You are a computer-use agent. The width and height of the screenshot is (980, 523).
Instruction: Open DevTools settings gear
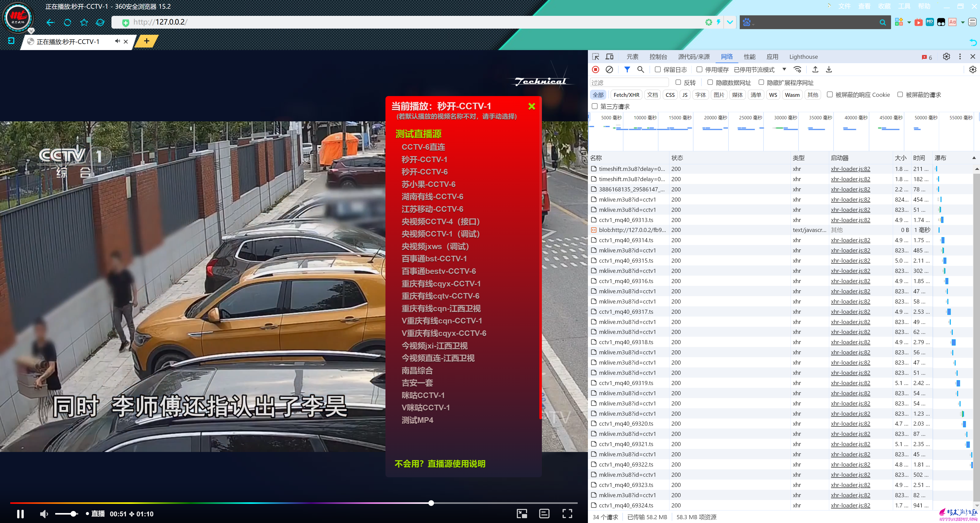[947, 57]
